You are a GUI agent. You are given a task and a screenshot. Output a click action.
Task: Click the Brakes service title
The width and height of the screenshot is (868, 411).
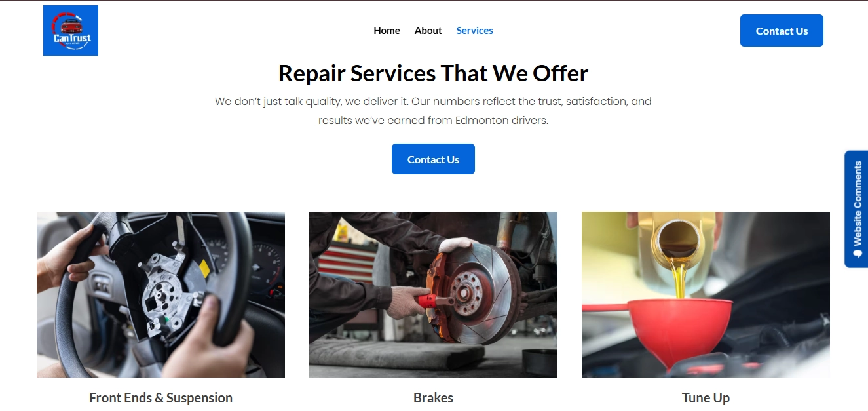pyautogui.click(x=433, y=398)
